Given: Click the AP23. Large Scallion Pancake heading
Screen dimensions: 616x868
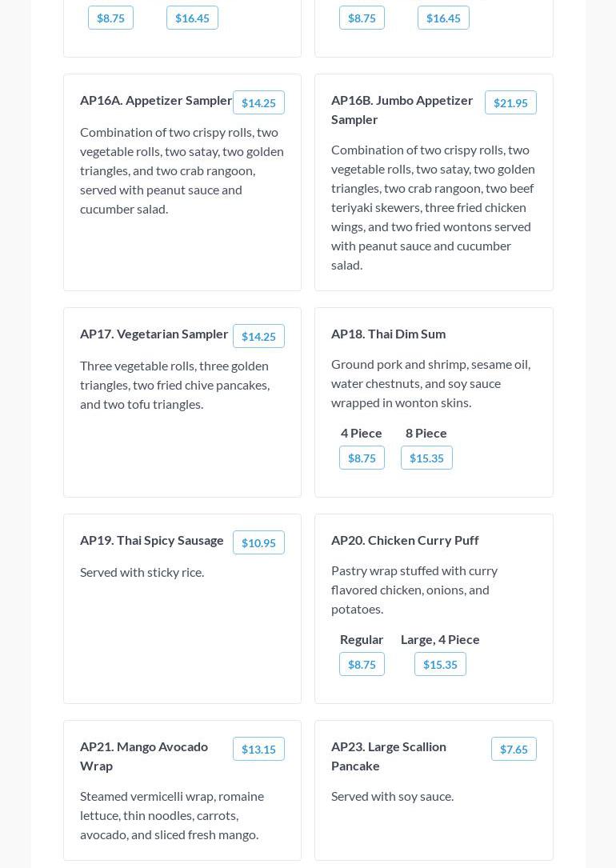Looking at the screenshot, I should [x=389, y=756].
